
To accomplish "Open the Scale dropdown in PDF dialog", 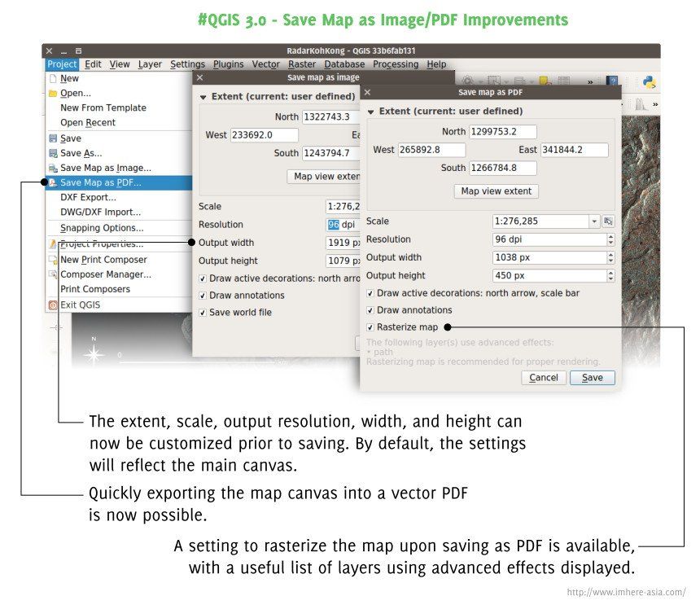I will click(593, 221).
